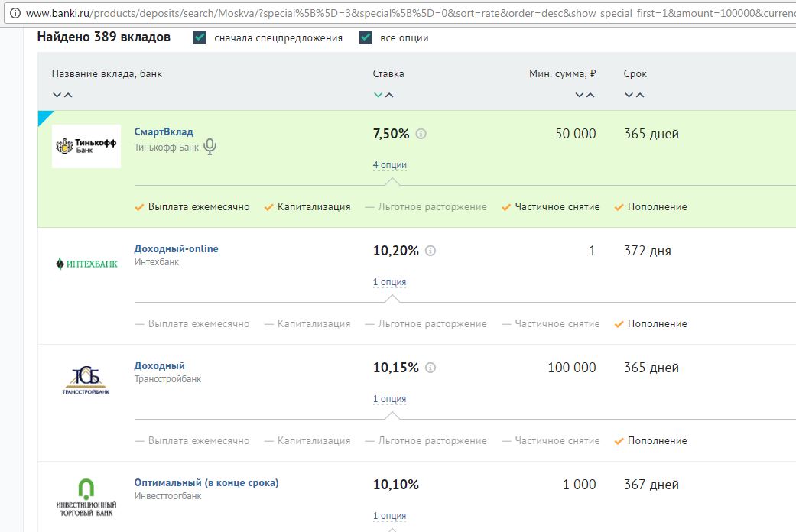Sort by deposit name ascending arrow
The width and height of the screenshot is (796, 532).
tap(68, 95)
